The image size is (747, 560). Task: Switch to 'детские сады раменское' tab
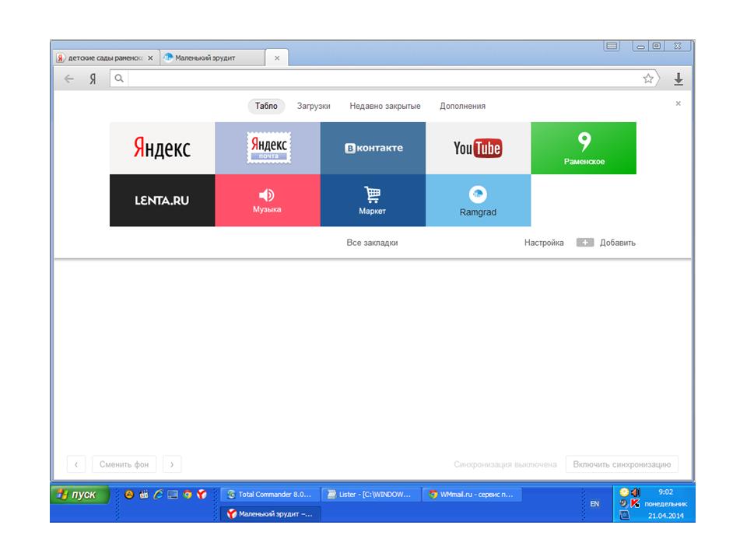(x=105, y=58)
